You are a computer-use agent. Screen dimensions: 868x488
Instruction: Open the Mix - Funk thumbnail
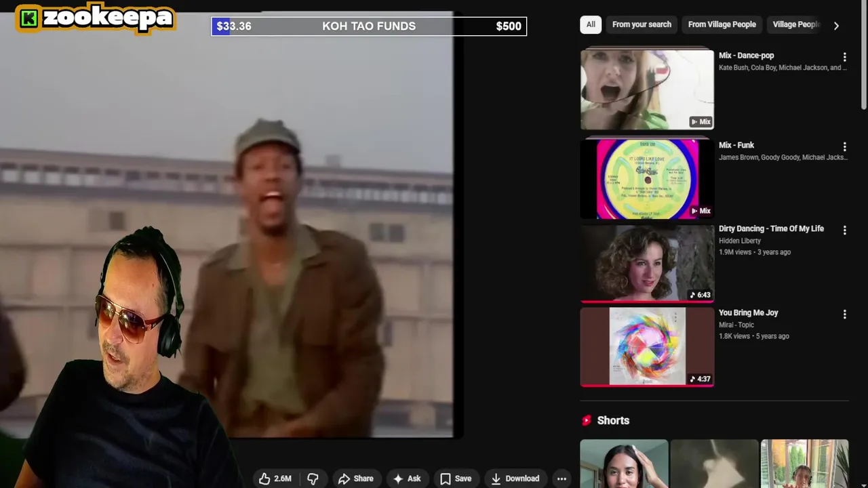647,178
